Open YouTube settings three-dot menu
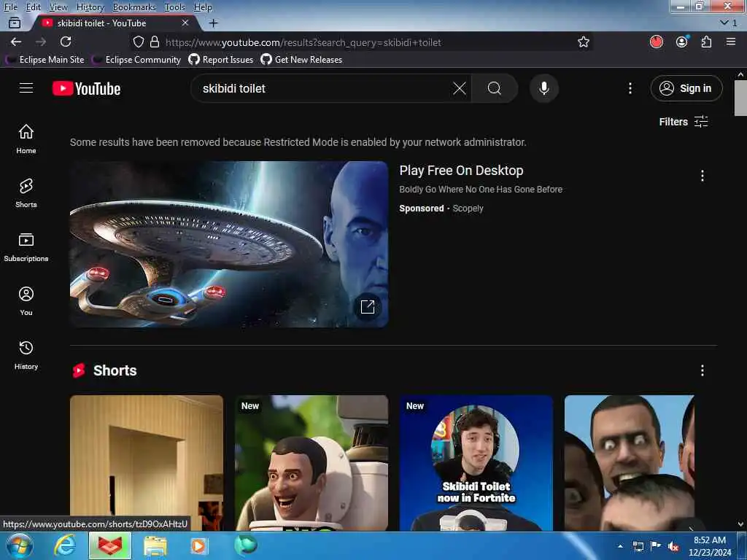747x560 pixels. [x=630, y=88]
